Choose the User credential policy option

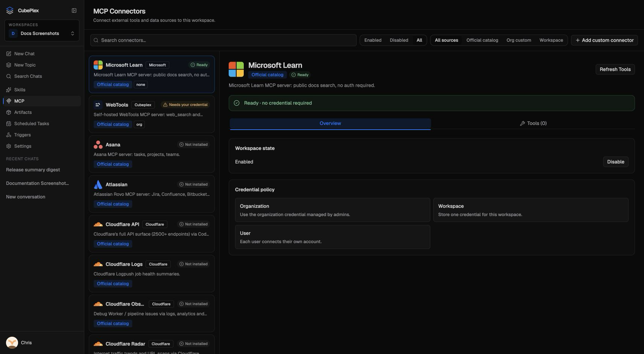tap(333, 237)
